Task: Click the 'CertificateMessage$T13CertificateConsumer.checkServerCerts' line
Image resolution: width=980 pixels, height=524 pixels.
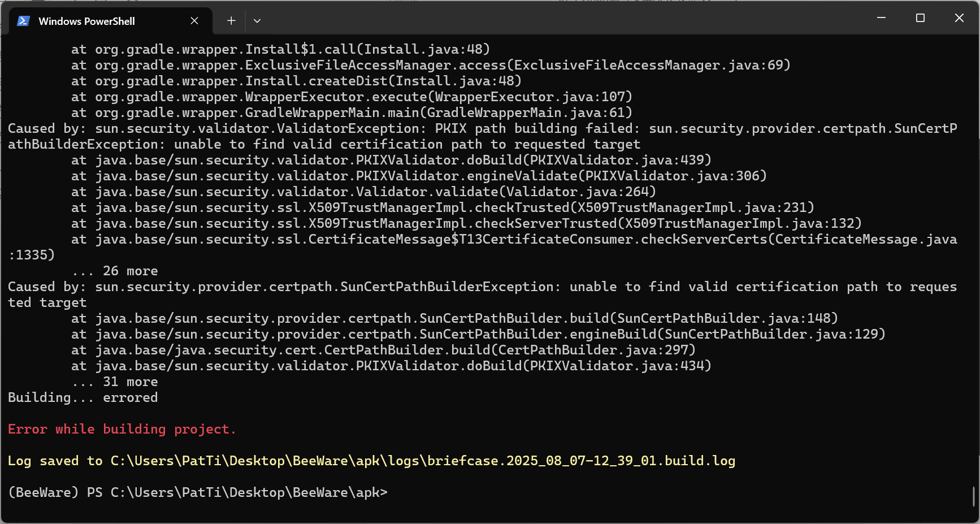Action: tap(514, 239)
